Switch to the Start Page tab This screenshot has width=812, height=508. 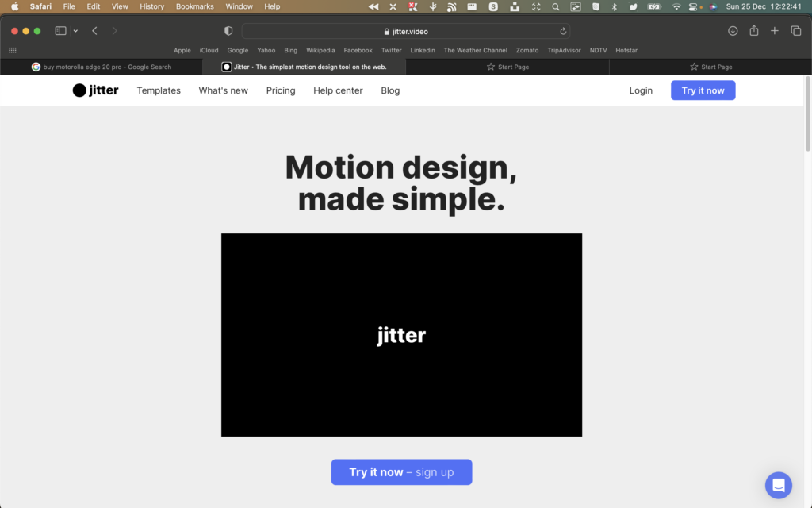[507, 67]
